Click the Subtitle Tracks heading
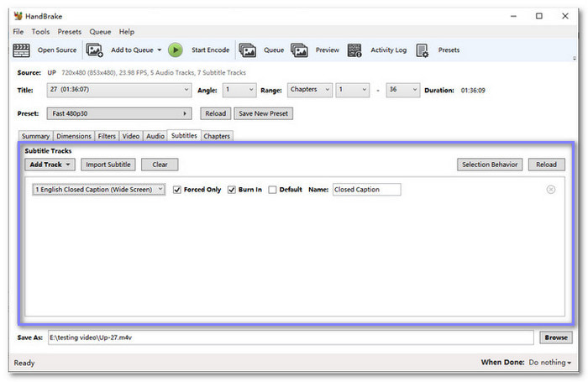 point(48,151)
